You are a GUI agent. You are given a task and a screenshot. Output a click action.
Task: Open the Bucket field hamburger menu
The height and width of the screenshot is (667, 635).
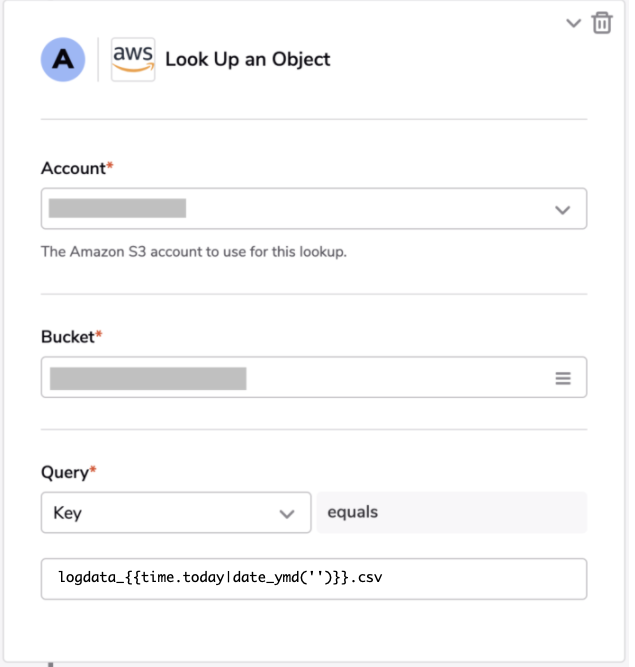[x=563, y=378]
